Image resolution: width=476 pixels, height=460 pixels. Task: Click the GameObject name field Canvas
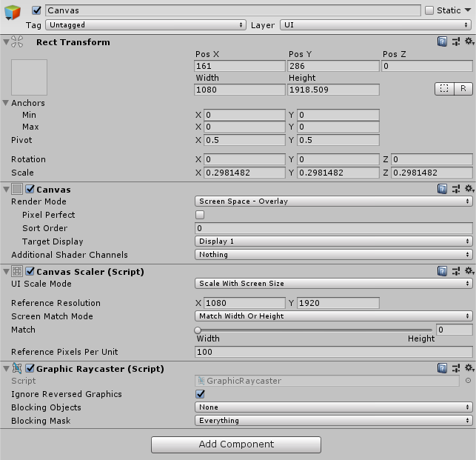pos(233,10)
